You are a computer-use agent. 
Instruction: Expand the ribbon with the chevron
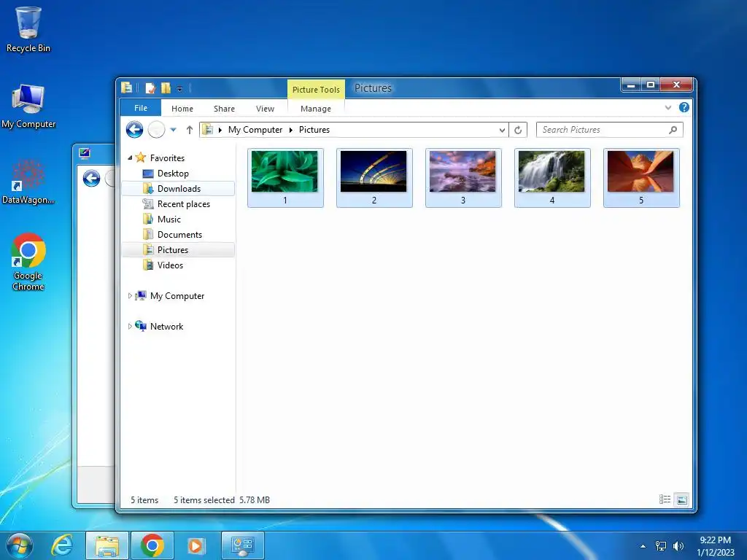tap(668, 108)
